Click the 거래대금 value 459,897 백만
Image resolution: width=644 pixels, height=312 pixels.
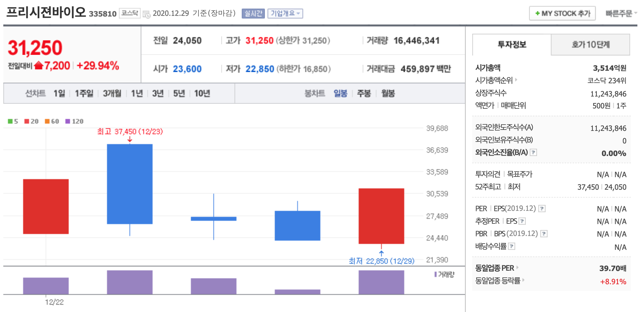426,69
